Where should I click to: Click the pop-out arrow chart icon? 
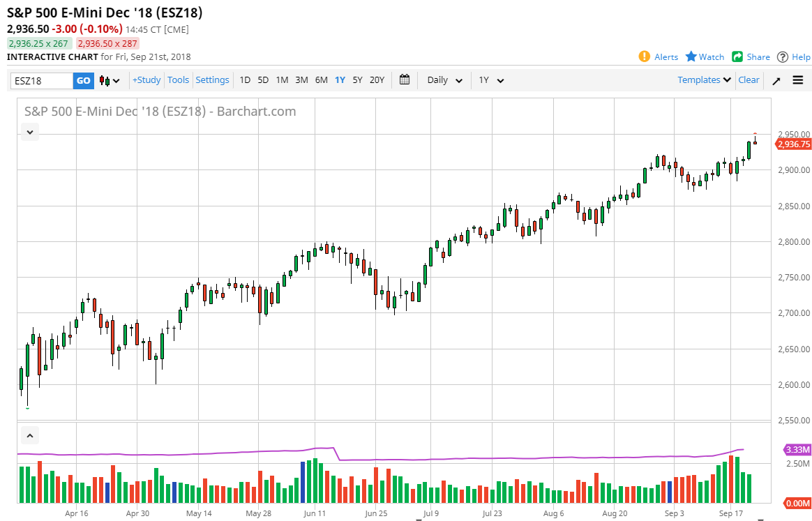click(x=776, y=80)
